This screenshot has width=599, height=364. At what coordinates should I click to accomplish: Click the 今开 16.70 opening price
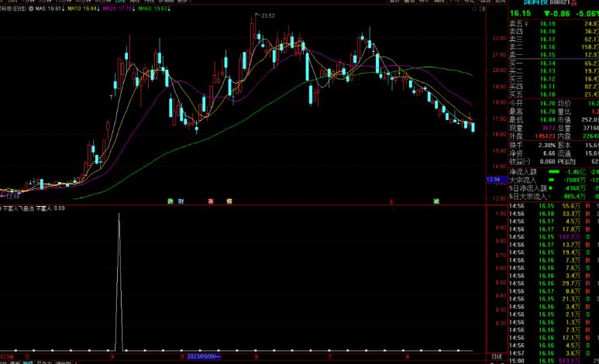547,103
